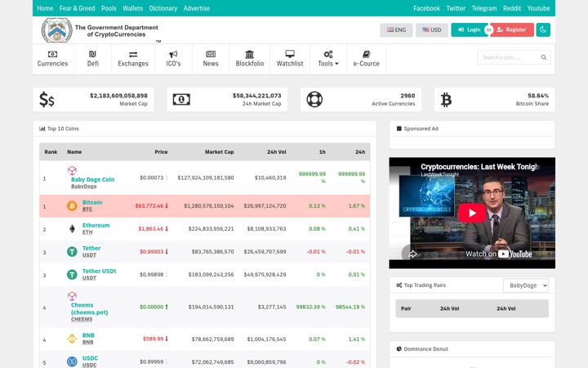Screen dimensions: 588x368
Task: Open the BNB name link
Action: point(88,335)
